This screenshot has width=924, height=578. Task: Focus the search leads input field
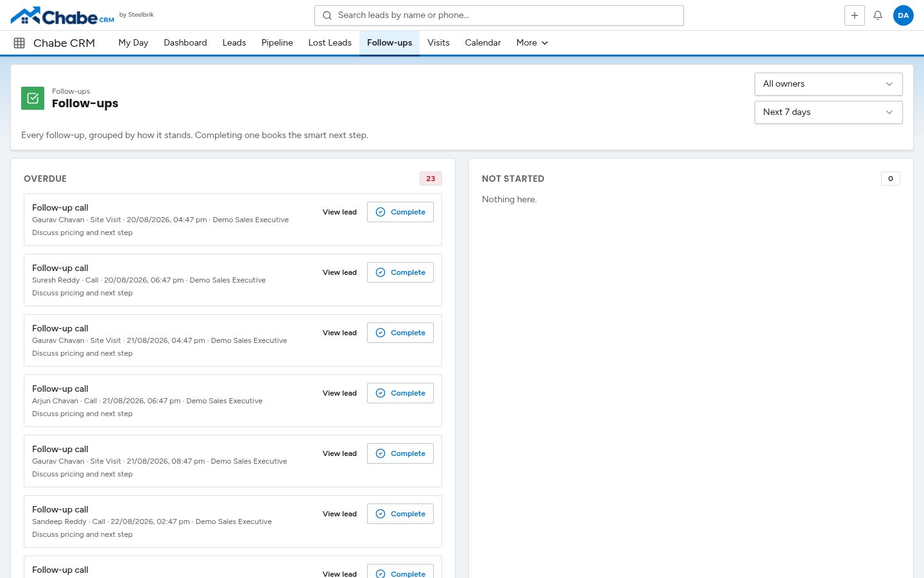pyautogui.click(x=499, y=15)
